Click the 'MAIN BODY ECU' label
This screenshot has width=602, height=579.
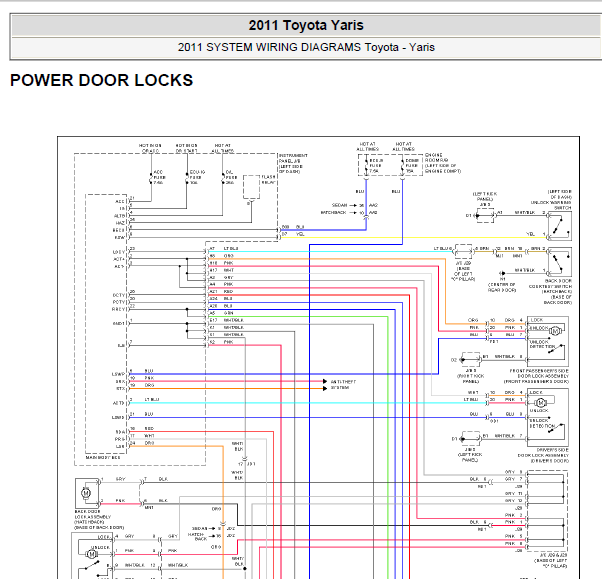[x=103, y=457]
